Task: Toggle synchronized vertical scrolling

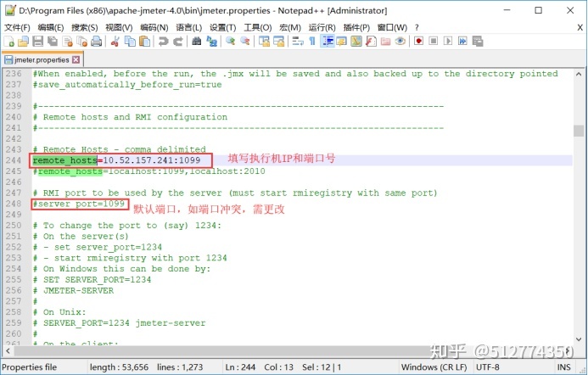Action: point(264,42)
